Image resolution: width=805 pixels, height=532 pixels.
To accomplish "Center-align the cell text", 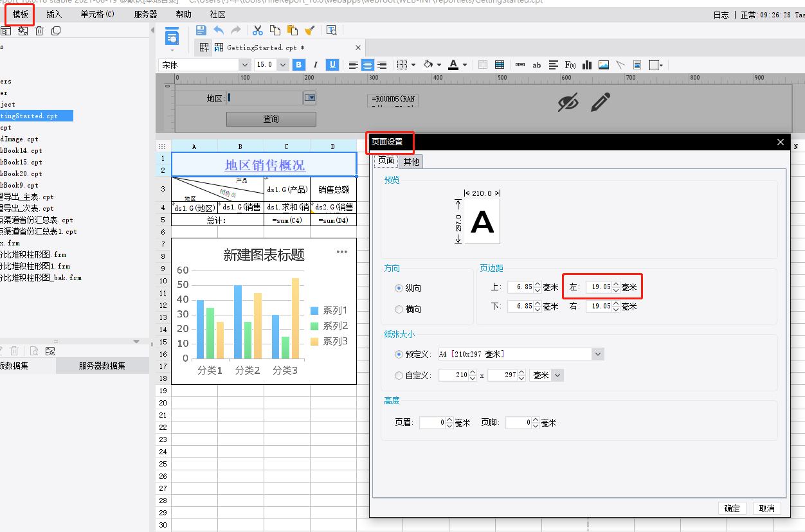I will pyautogui.click(x=368, y=65).
